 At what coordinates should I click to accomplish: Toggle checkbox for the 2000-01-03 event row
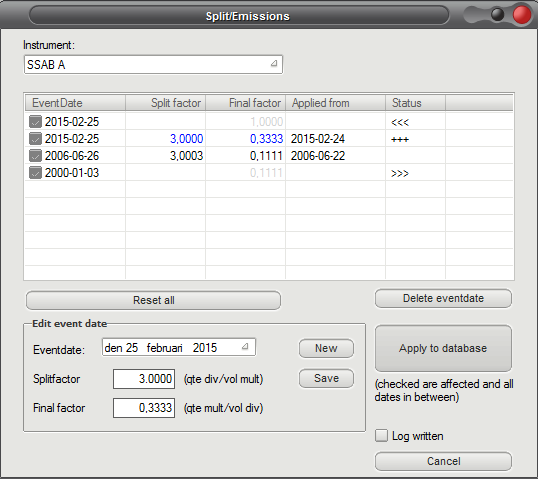point(35,173)
